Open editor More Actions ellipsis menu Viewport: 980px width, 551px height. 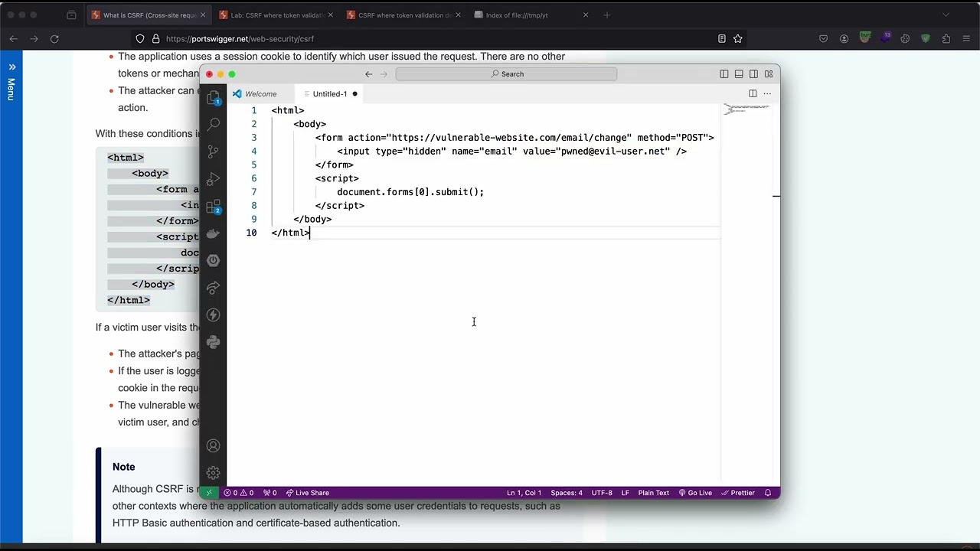tap(767, 93)
